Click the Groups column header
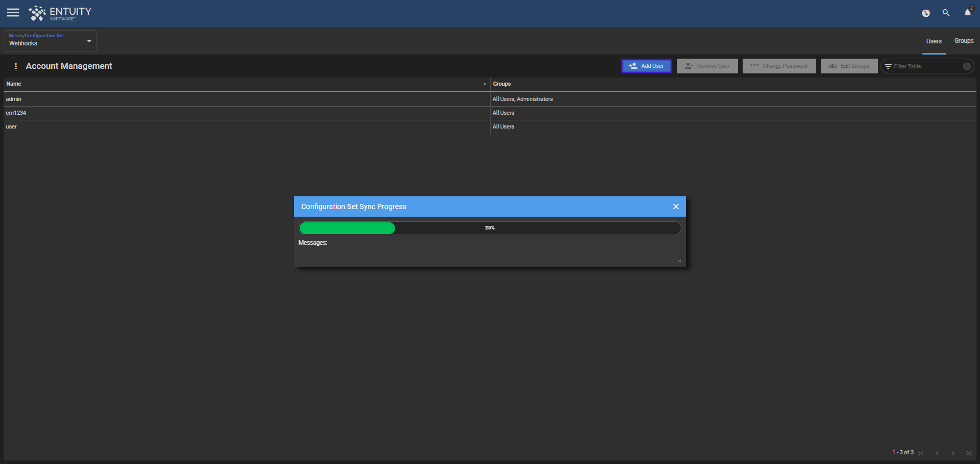Screen dimensions: 980x464 (x=733, y=84)
